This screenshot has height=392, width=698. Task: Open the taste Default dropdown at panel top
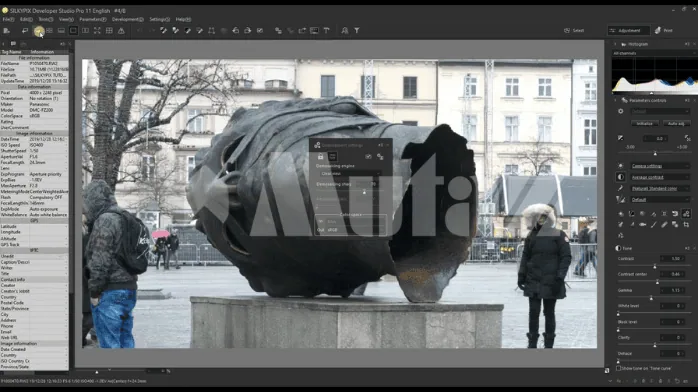tap(660, 111)
